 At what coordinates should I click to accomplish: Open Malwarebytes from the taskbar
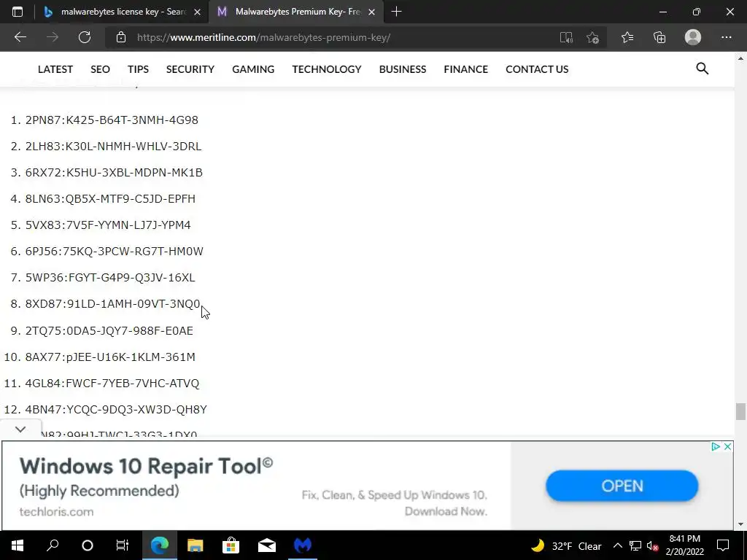click(x=303, y=545)
